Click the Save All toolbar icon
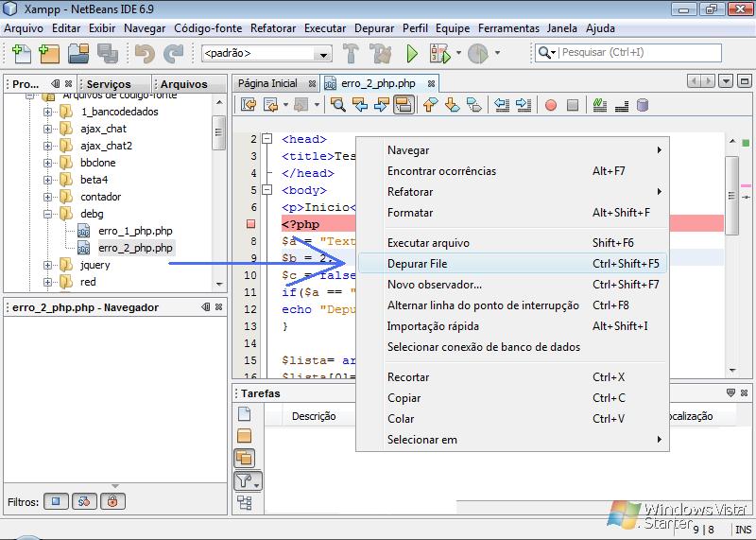The width and height of the screenshot is (756, 540). pyautogui.click(x=107, y=53)
